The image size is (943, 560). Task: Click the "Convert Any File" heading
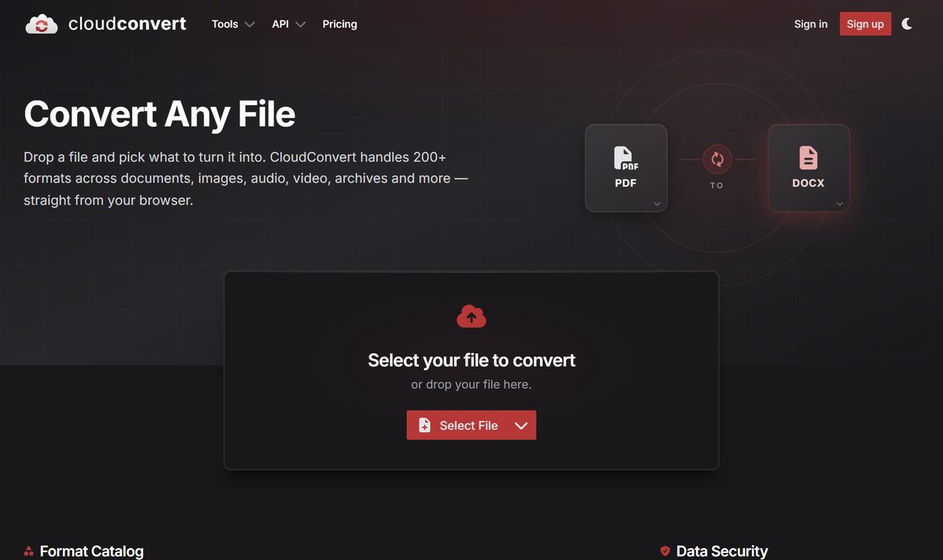coord(160,114)
